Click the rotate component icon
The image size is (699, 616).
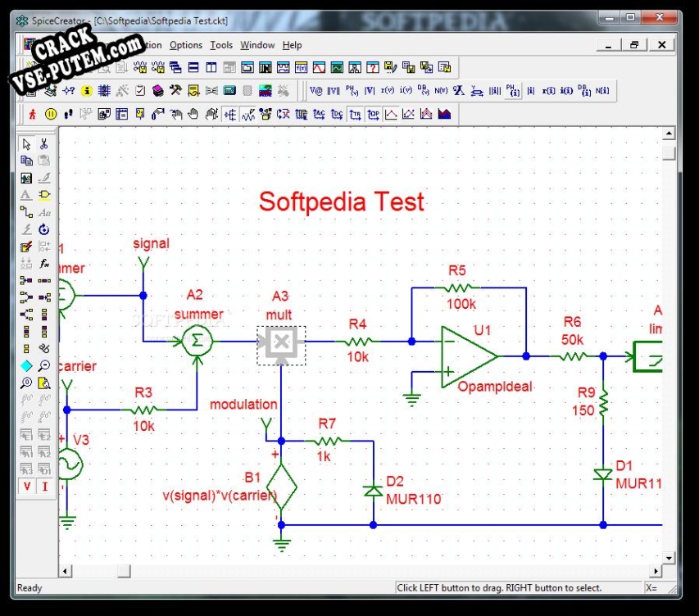click(x=43, y=229)
